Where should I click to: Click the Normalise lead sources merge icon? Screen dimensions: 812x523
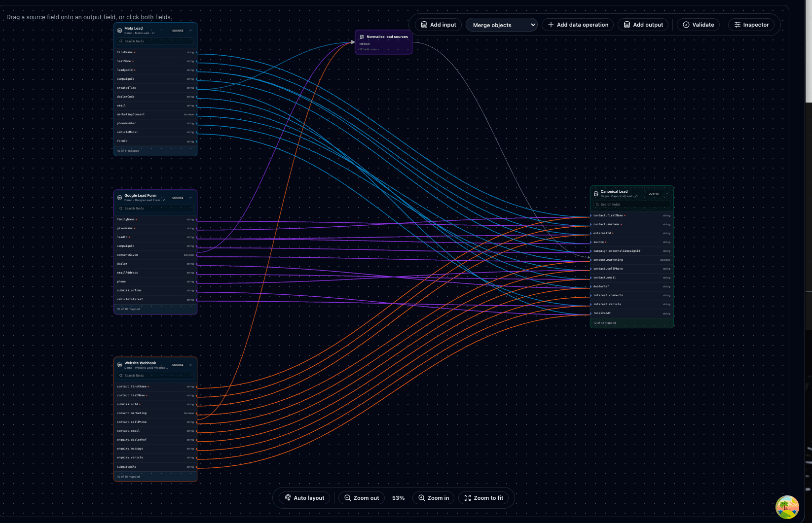click(x=362, y=36)
